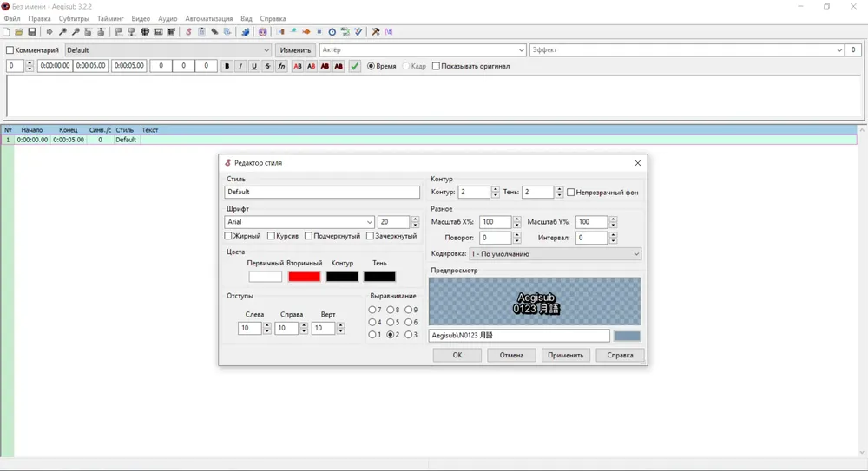Enable the Жирный checkbox
The image size is (868, 471).
228,236
